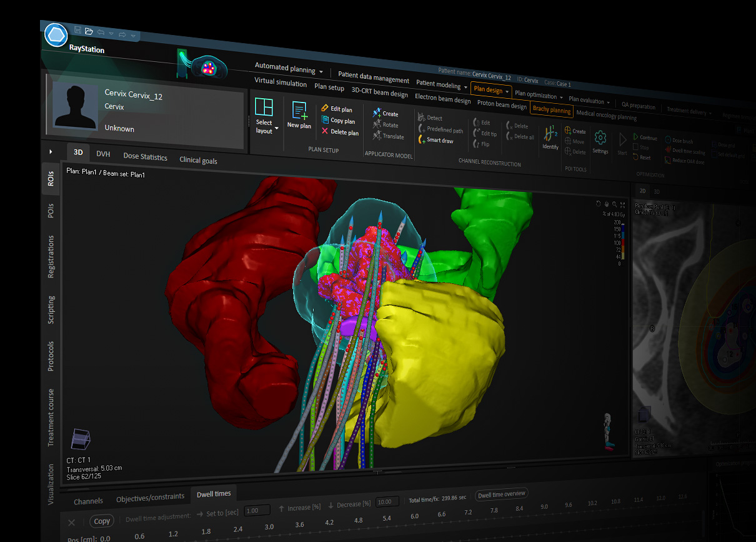The height and width of the screenshot is (542, 756).
Task: Click the Decrease percent input field
Action: coord(387,501)
